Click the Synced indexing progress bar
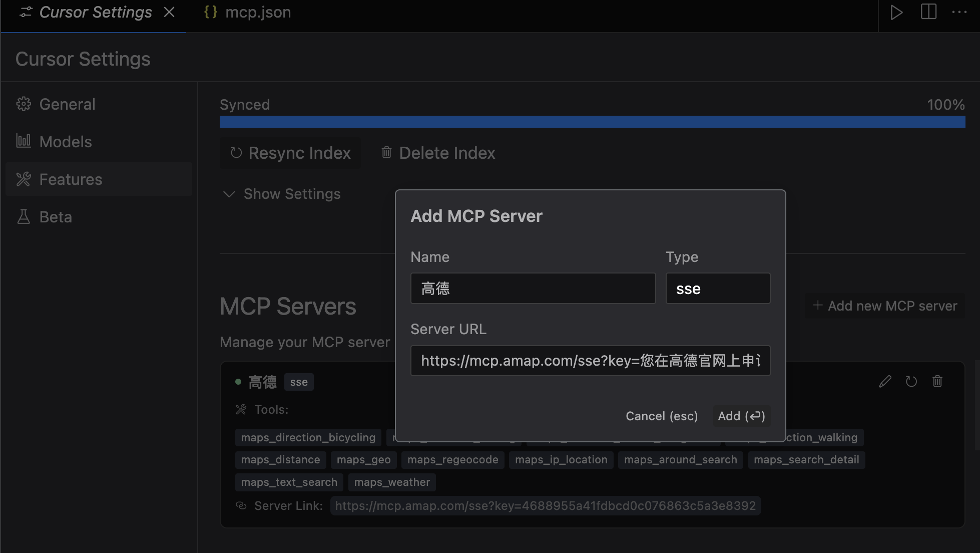This screenshot has height=553, width=980. (x=592, y=122)
